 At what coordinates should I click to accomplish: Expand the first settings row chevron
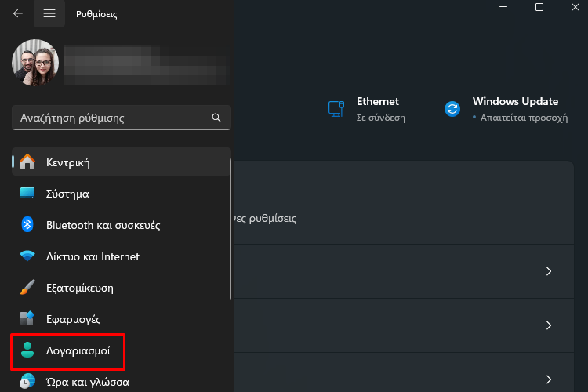[549, 271]
